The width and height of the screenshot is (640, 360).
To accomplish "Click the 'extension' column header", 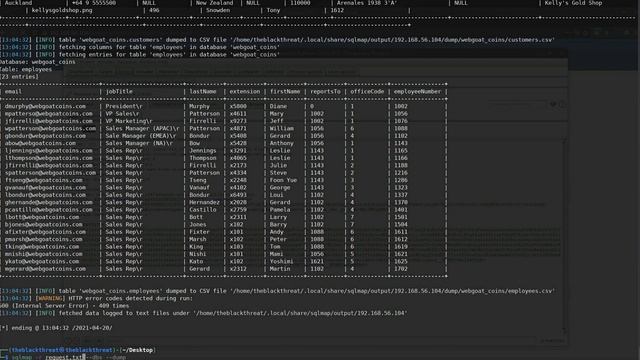I will pos(244,91).
